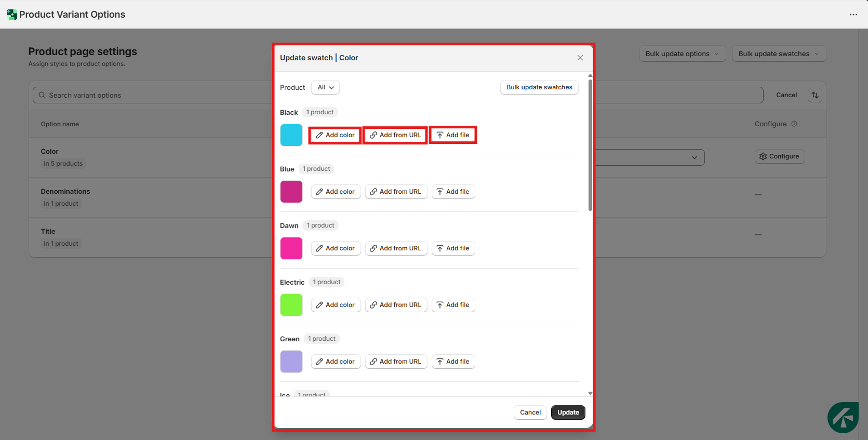
Task: Click Add color for Black swatch
Action: click(336, 135)
